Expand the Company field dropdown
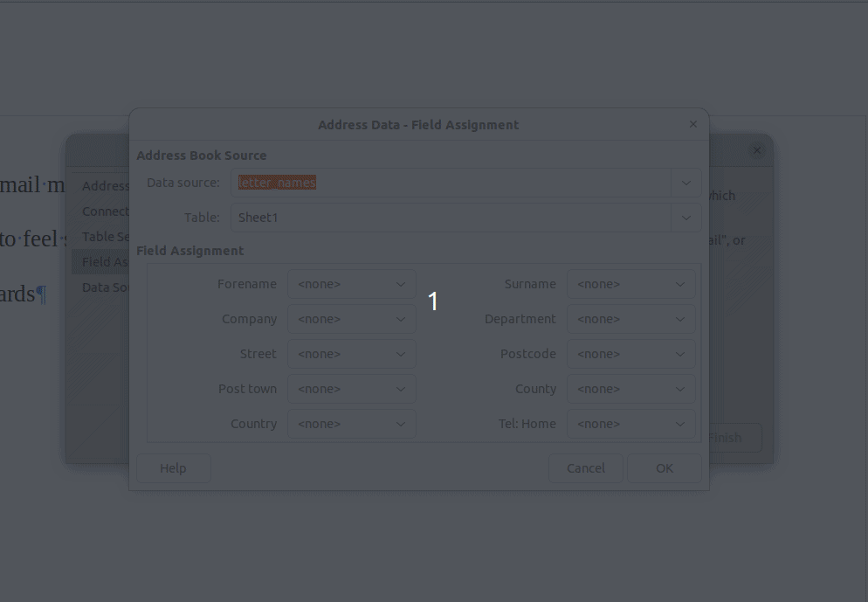The width and height of the screenshot is (868, 602). [x=351, y=319]
